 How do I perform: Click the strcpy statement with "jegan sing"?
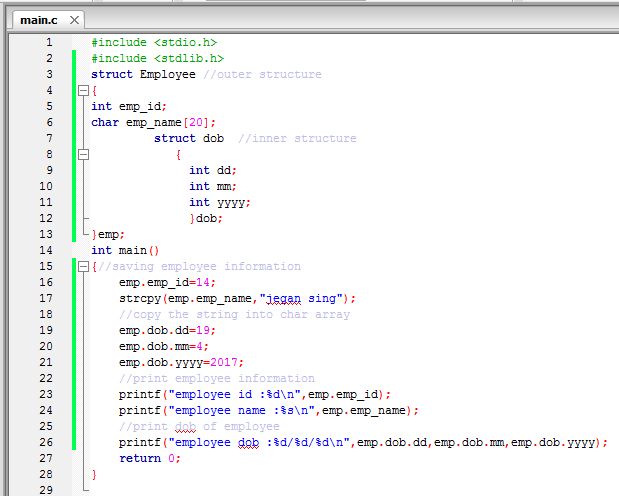(238, 299)
